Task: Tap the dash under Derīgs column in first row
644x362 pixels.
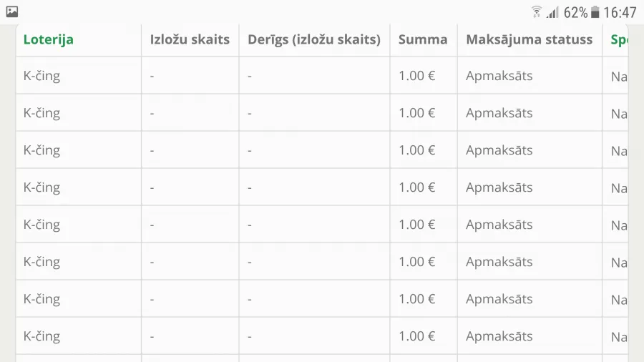Action: [x=249, y=77]
